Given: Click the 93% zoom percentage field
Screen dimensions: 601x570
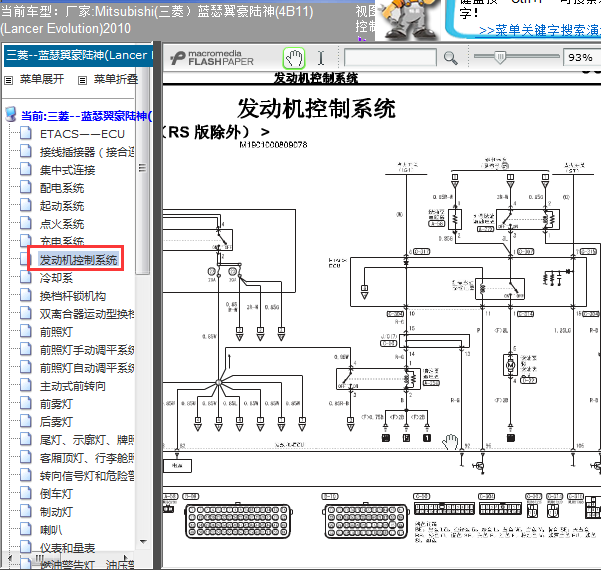Looking at the screenshot, I should click(581, 57).
